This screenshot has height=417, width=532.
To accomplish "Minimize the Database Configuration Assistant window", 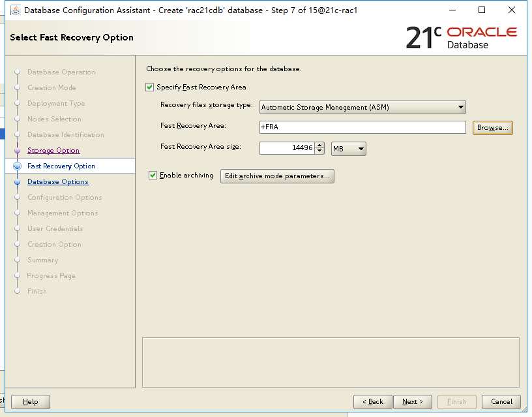I will (452, 10).
